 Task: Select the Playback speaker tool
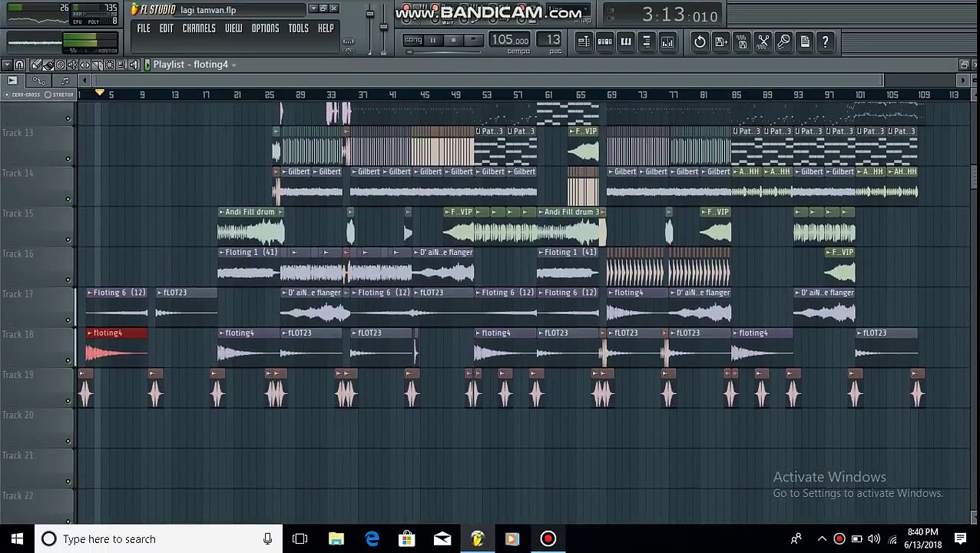pyautogui.click(x=134, y=65)
